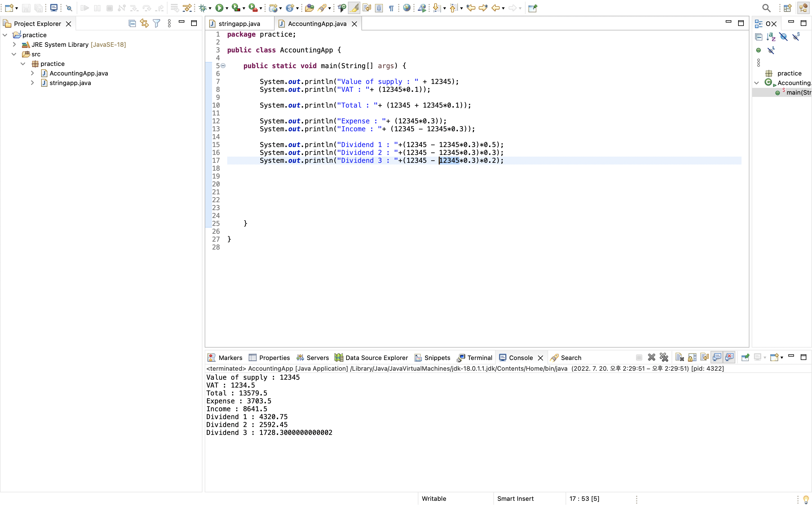Click the Clear Console icon

[679, 357]
